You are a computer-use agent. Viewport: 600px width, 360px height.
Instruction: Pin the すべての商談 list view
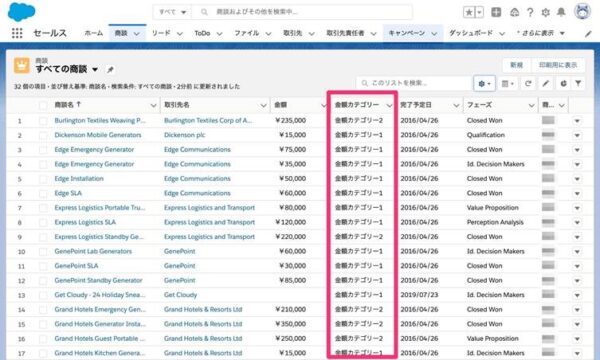[x=110, y=70]
